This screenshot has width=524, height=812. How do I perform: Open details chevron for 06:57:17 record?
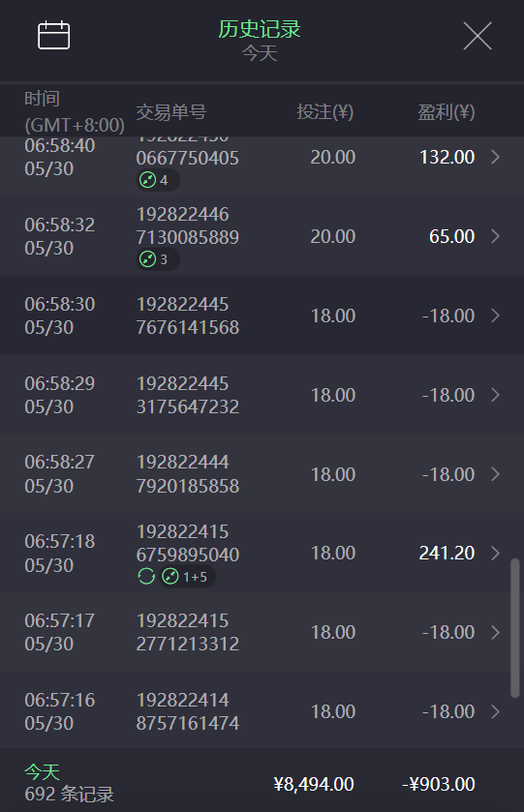click(x=496, y=632)
